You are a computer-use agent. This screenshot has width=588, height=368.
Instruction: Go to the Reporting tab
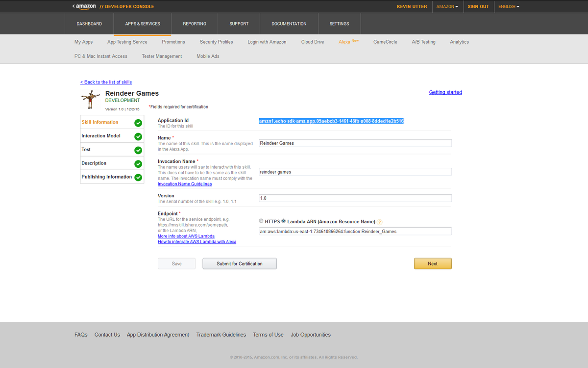click(195, 24)
